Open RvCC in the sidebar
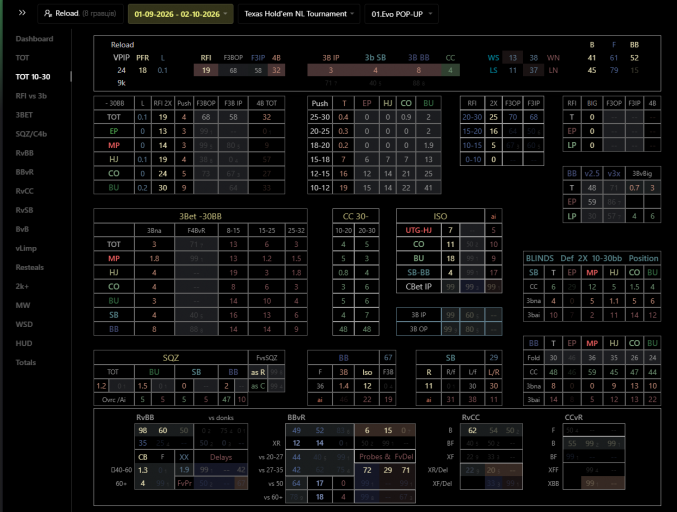 pyautogui.click(x=24, y=191)
